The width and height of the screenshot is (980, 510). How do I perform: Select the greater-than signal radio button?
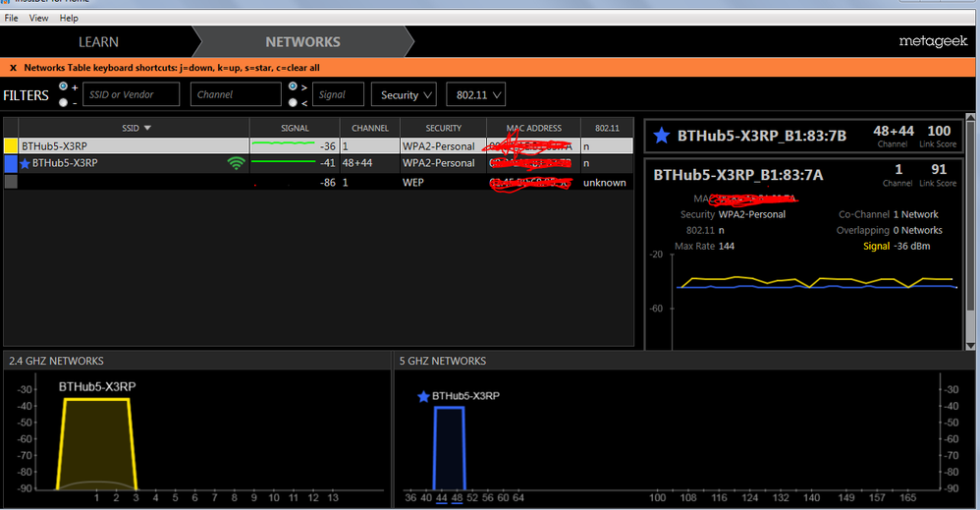(x=293, y=86)
